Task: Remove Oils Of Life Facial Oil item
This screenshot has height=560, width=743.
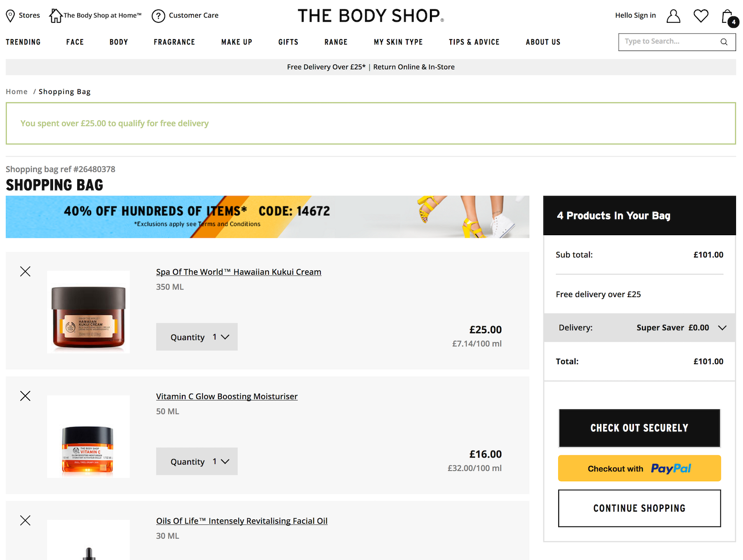Action: coord(25,520)
